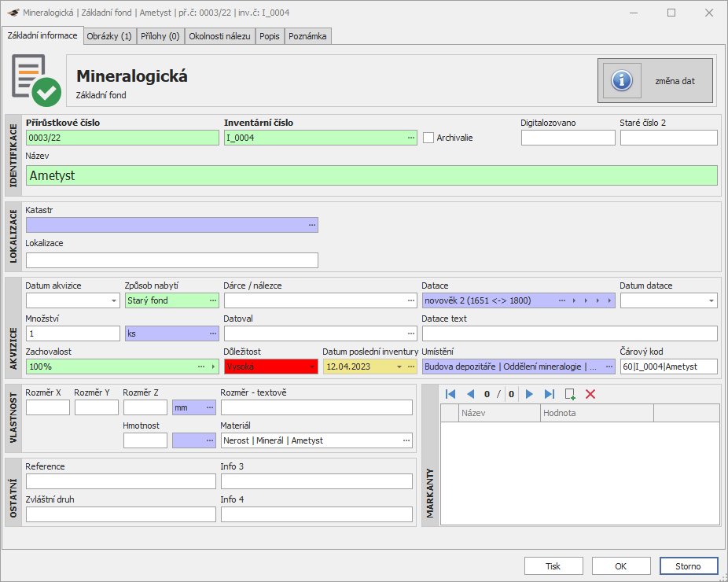This screenshot has width=728, height=582.
Task: Click the Rozměr X input field
Action: [48, 407]
